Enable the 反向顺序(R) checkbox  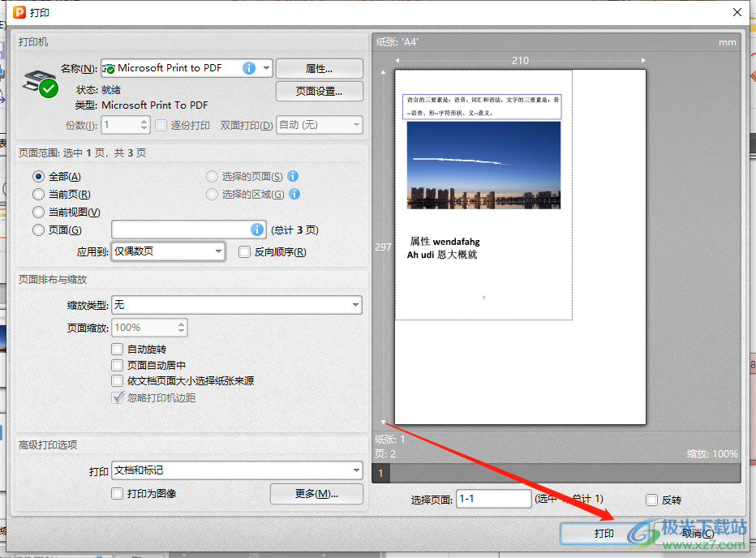pyautogui.click(x=244, y=251)
